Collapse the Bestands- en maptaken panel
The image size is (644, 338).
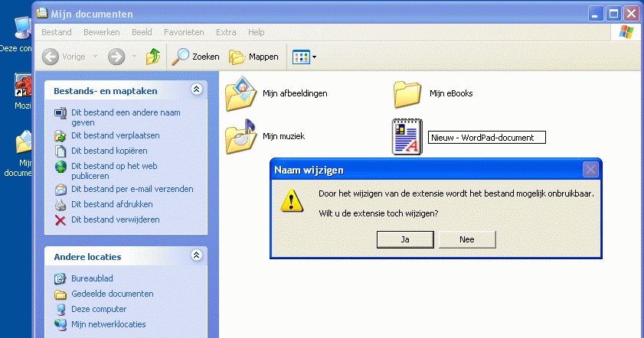[x=196, y=89]
